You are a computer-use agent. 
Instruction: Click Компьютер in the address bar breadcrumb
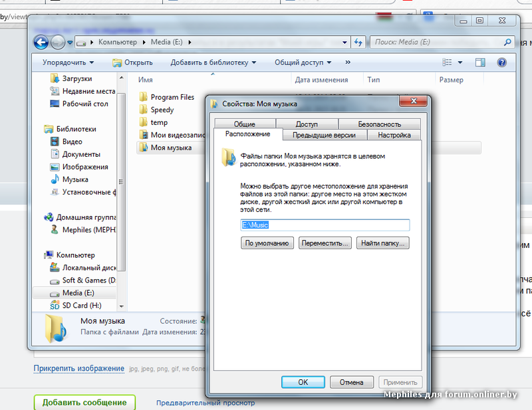pyautogui.click(x=118, y=42)
